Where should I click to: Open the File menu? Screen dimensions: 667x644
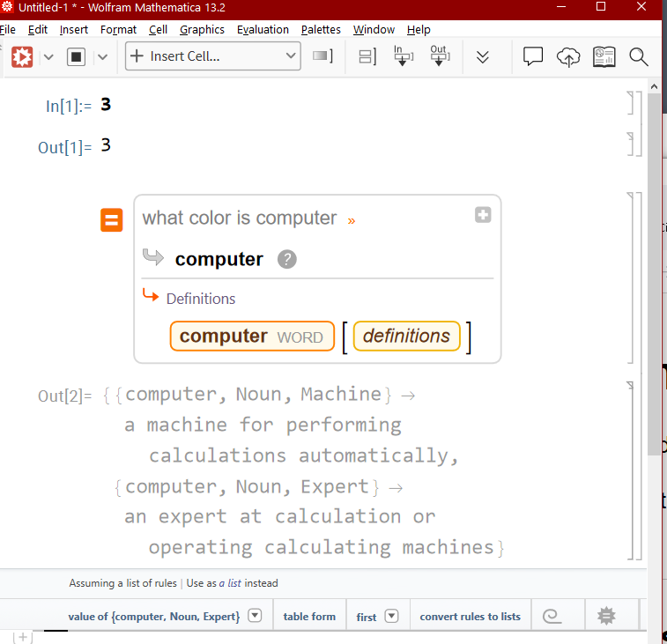tap(8, 29)
